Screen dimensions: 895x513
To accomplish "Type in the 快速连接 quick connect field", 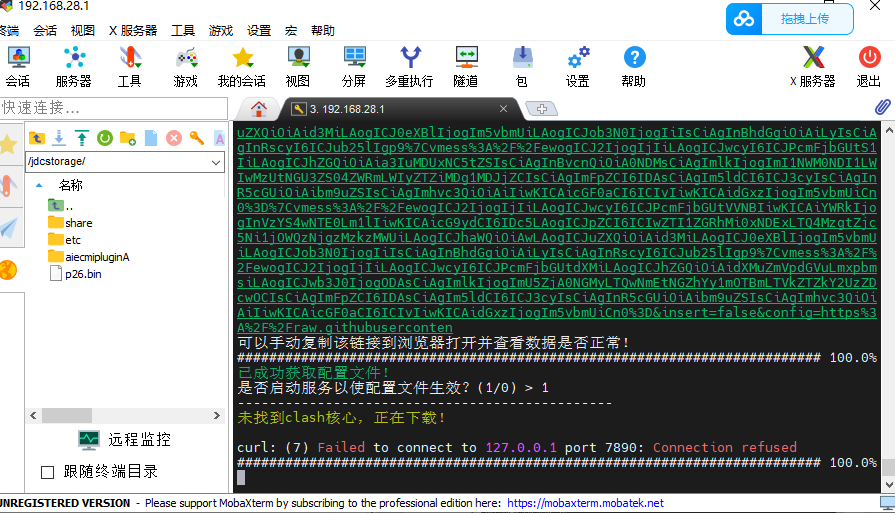I will tap(110, 107).
